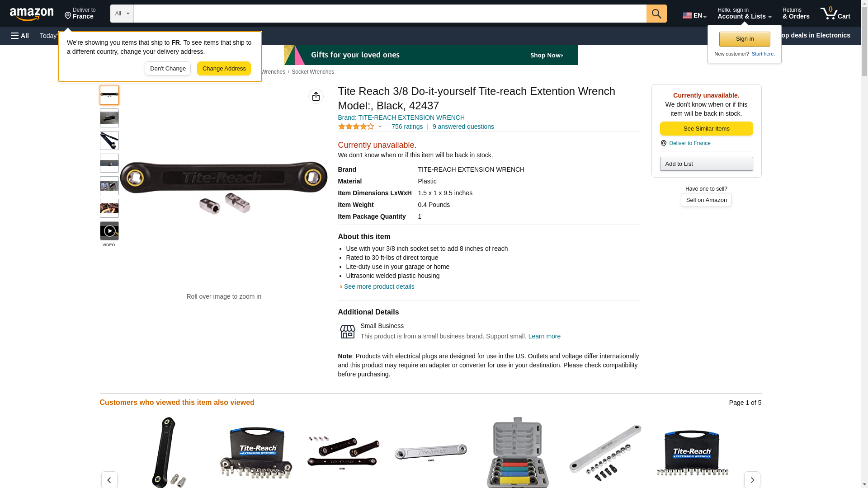This screenshot has width=868, height=488.
Task: Click the Change Address button
Action: (224, 69)
